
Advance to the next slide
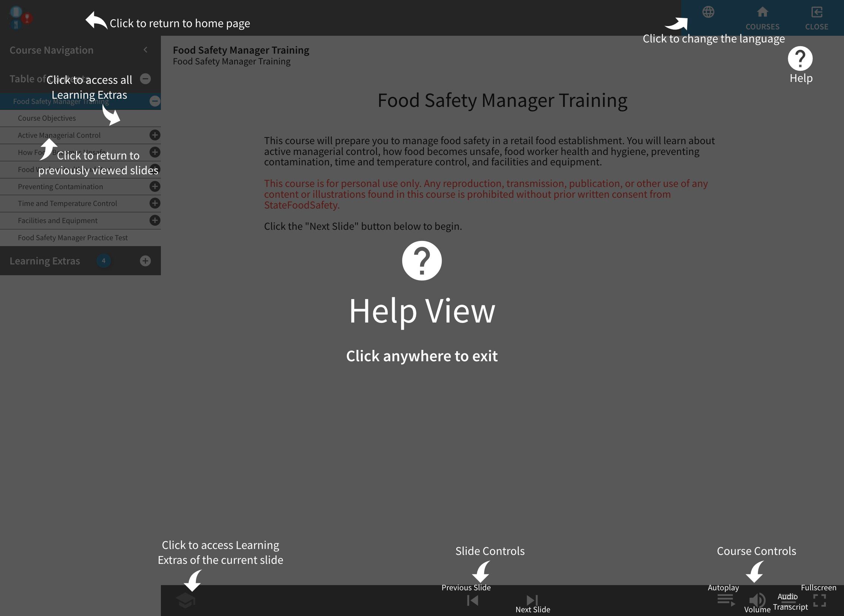[532, 600]
